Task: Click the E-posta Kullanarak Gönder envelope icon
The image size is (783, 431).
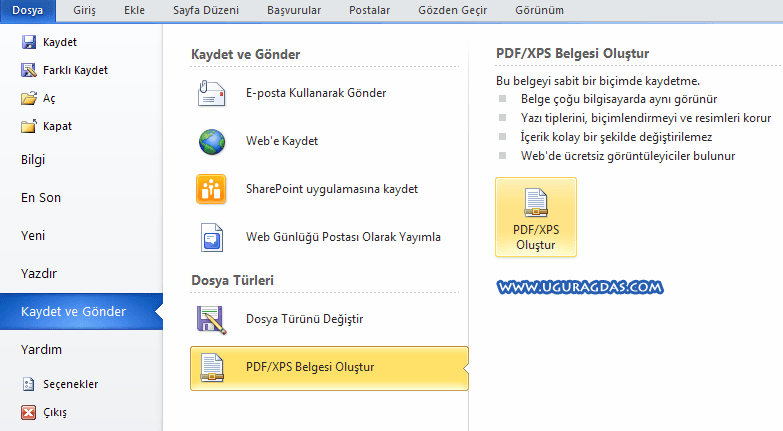Action: [212, 93]
